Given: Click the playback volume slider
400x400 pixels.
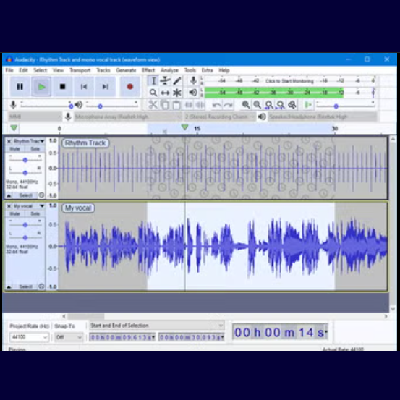Looking at the screenshot, I should 112,105.
